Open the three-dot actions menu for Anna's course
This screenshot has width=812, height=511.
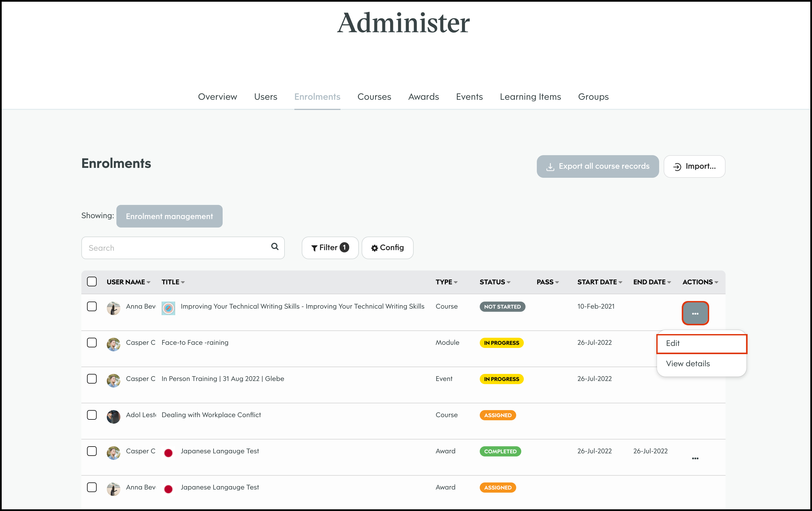click(x=695, y=313)
